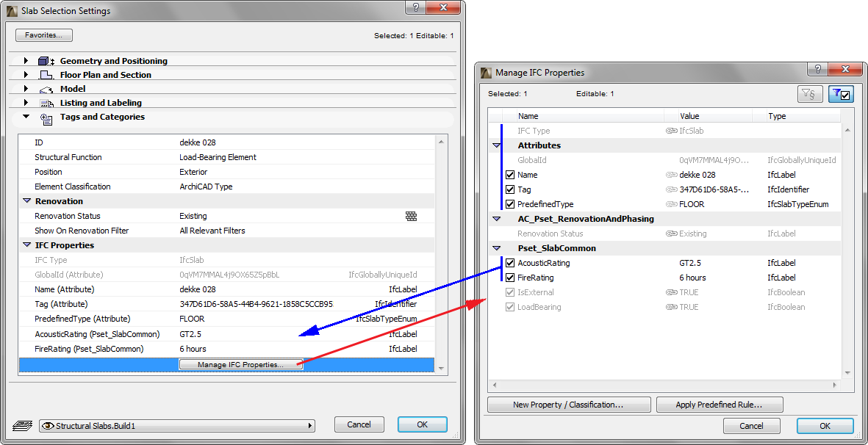Click the 6 hours value in Manage IFC Properties
The height and width of the screenshot is (445, 868).
[692, 278]
